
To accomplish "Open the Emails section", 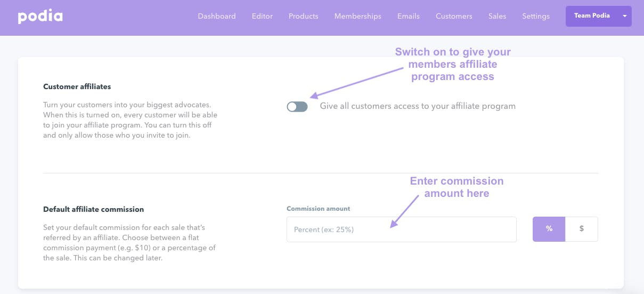I will 409,16.
